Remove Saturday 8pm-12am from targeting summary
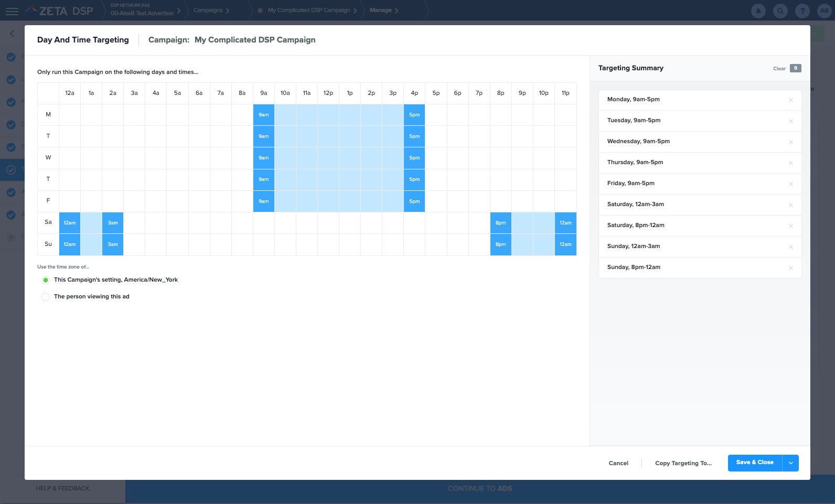 790,226
